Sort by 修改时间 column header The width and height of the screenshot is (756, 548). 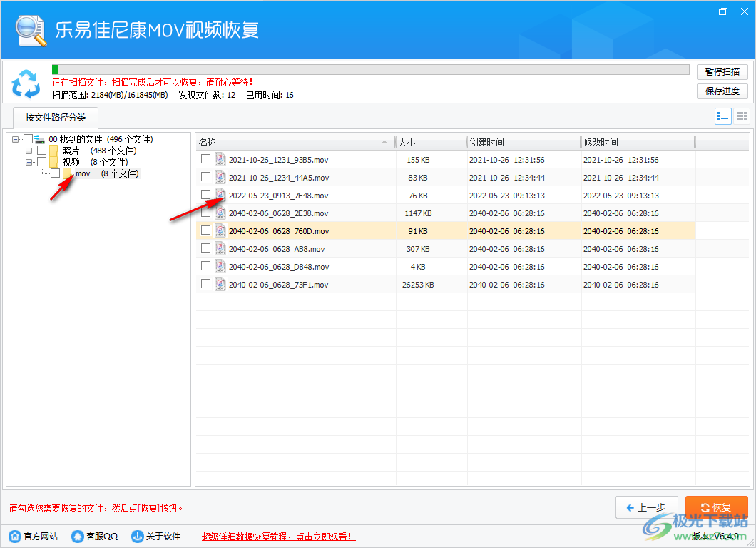tap(638, 142)
